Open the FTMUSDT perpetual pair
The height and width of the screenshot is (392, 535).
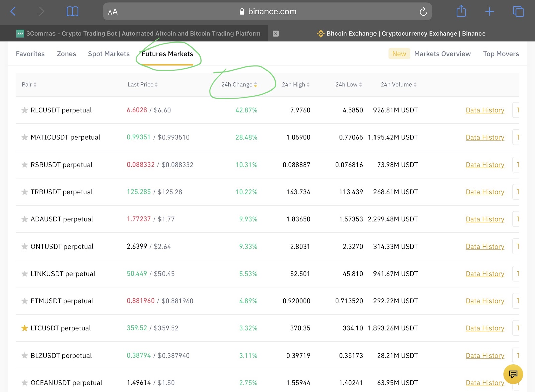(x=62, y=301)
